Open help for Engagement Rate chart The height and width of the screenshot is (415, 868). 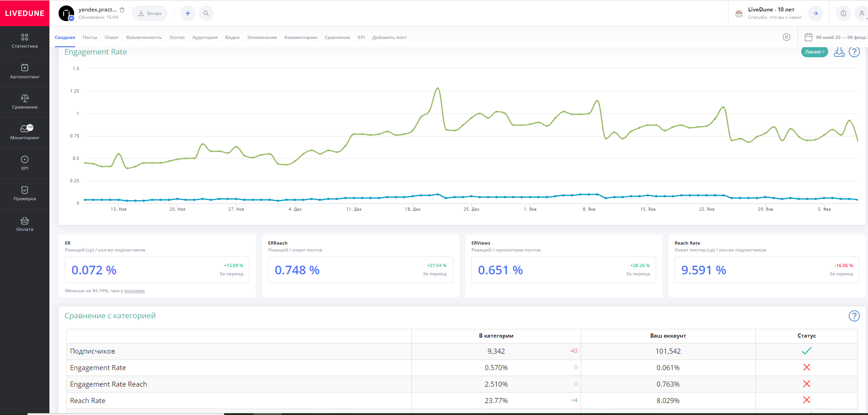[854, 52]
